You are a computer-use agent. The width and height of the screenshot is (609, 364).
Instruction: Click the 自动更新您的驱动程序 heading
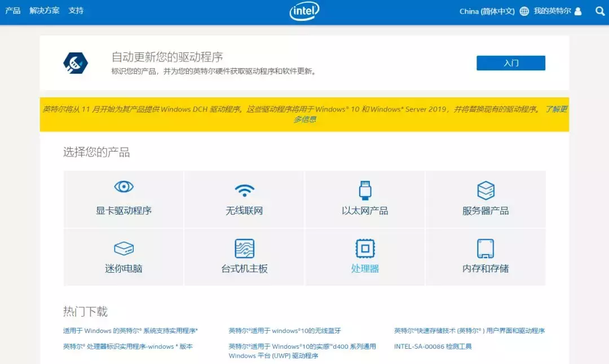167,57
